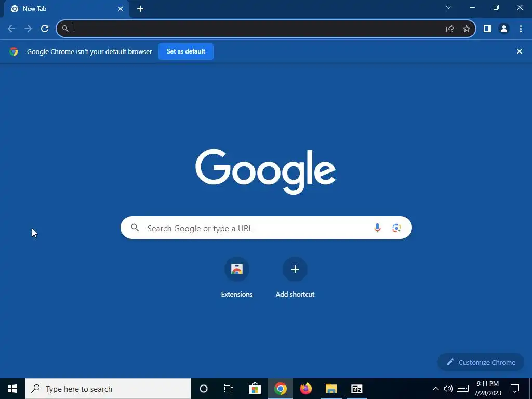The height and width of the screenshot is (399, 532).
Task: Open Cortana from the taskbar
Action: [204, 389]
